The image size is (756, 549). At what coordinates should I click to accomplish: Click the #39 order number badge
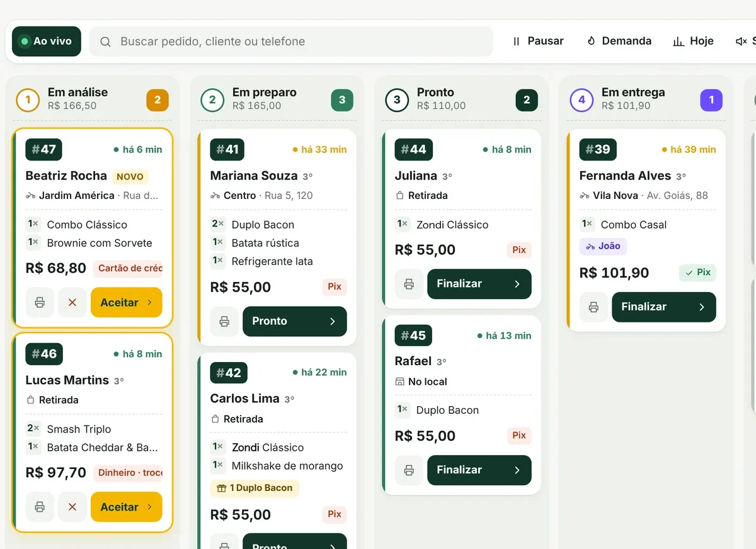[598, 149]
